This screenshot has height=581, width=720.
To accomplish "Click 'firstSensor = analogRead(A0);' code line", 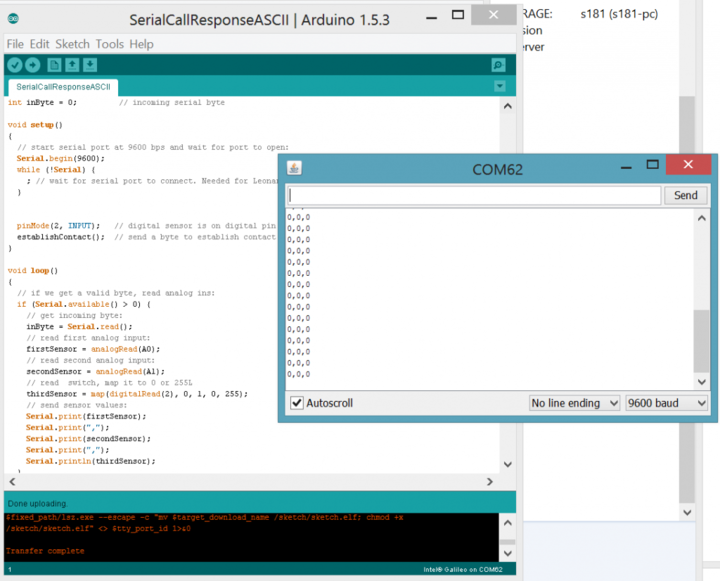I will 93,349.
